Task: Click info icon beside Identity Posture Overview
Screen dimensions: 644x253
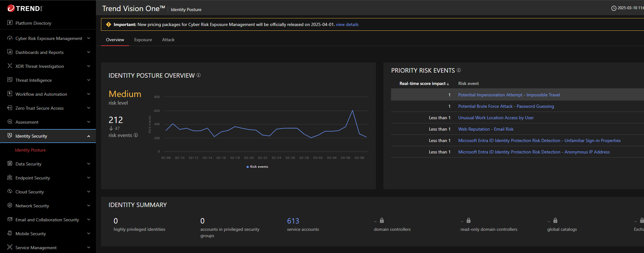Action: [x=199, y=75]
